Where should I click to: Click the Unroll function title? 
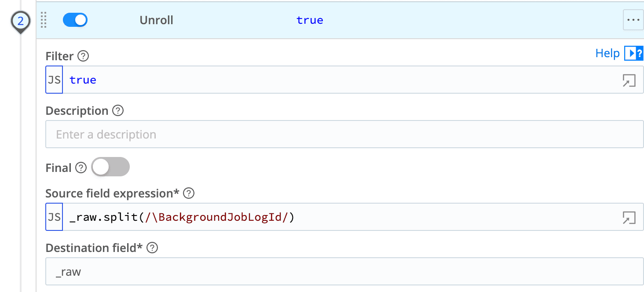pos(157,20)
